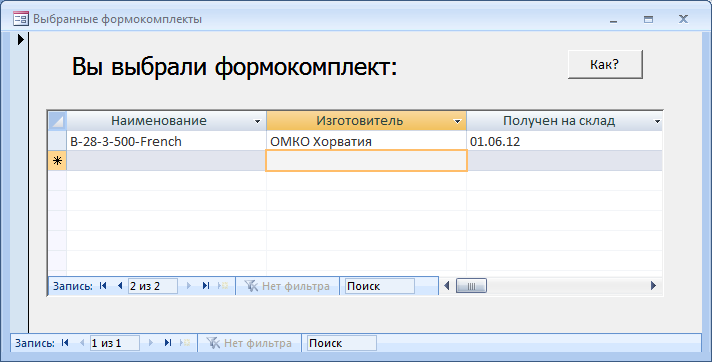Click the empty Наименование cell in new row
Image resolution: width=712 pixels, height=362 pixels.
[166, 161]
